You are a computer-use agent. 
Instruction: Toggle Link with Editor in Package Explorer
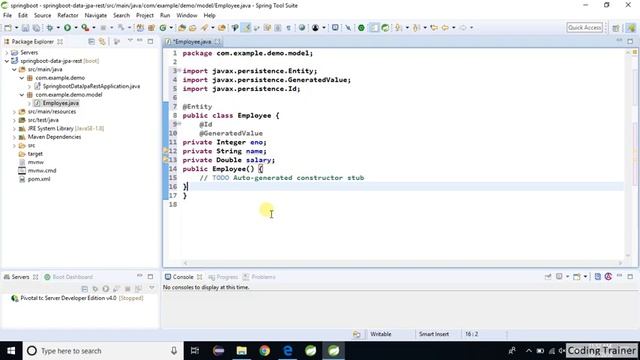(x=102, y=42)
